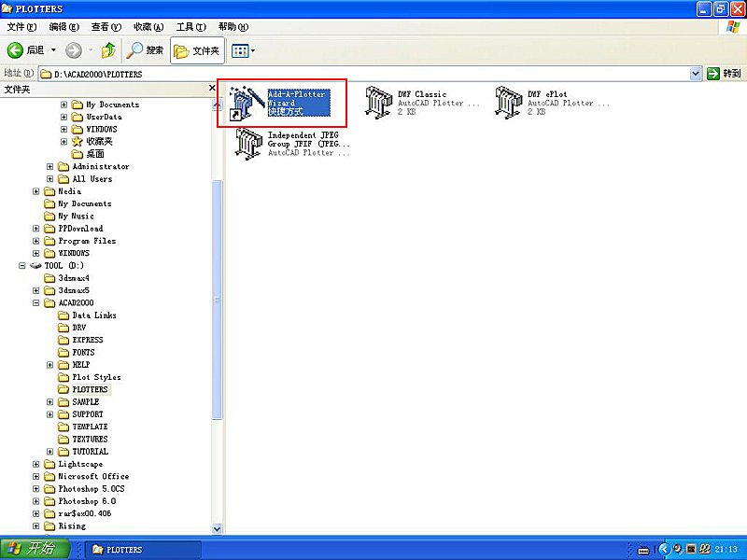The height and width of the screenshot is (560, 747).
Task: Open the 文件(F) menu
Action: coord(21,27)
